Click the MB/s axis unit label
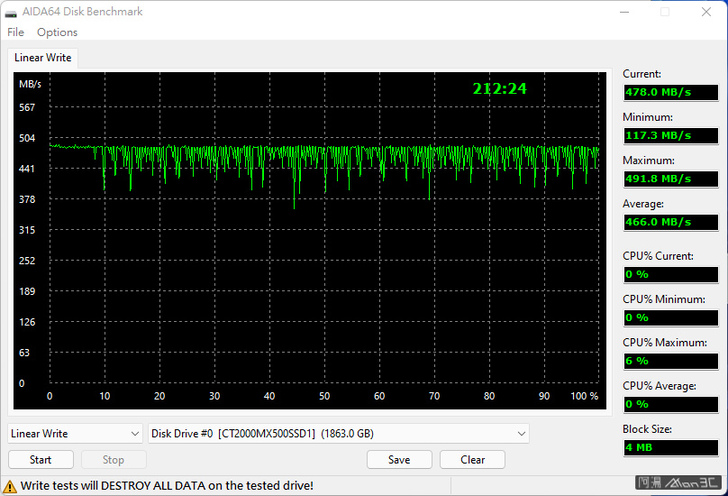 [30, 84]
